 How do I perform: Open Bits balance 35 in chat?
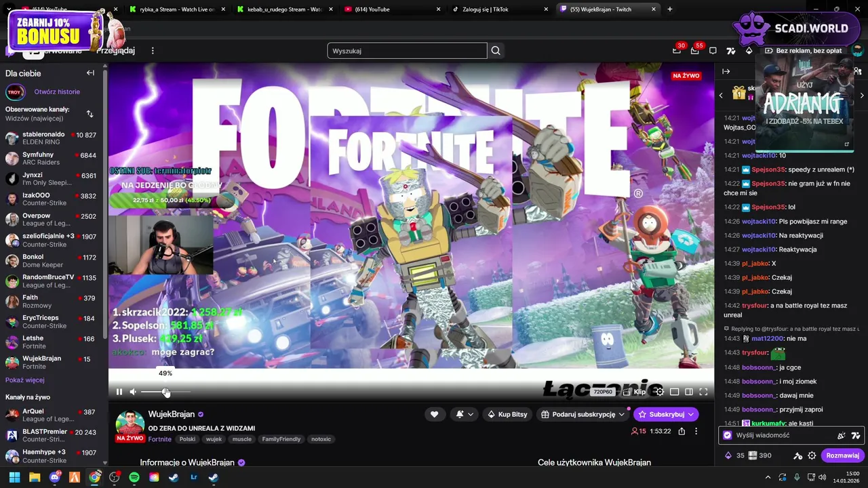pos(734,455)
